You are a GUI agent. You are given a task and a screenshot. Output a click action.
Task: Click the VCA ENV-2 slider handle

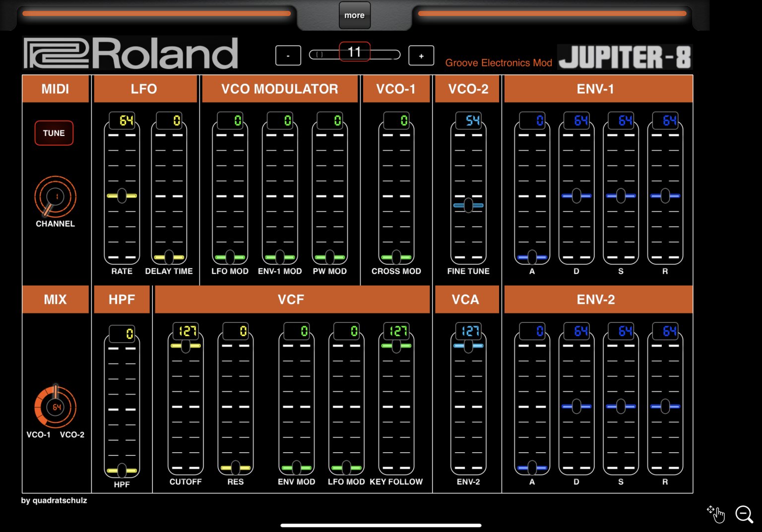pos(468,346)
